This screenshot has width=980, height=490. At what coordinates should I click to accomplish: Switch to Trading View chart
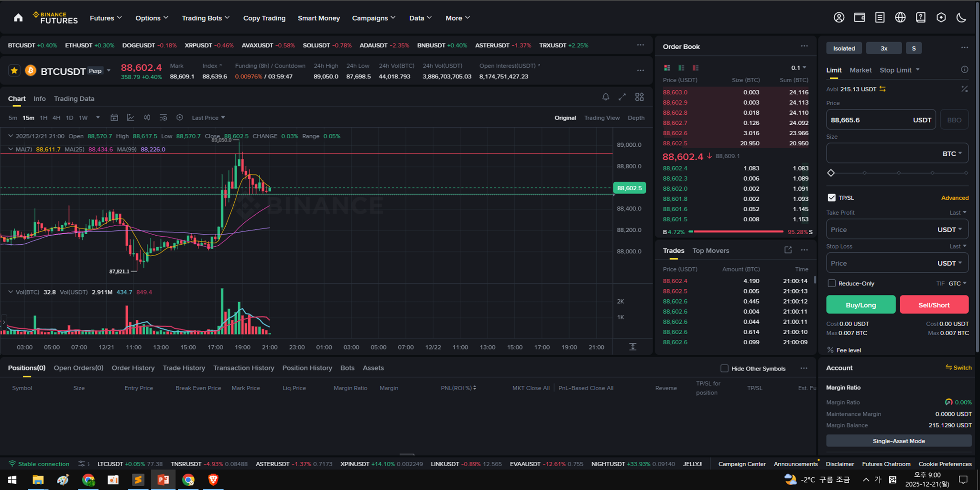point(602,118)
